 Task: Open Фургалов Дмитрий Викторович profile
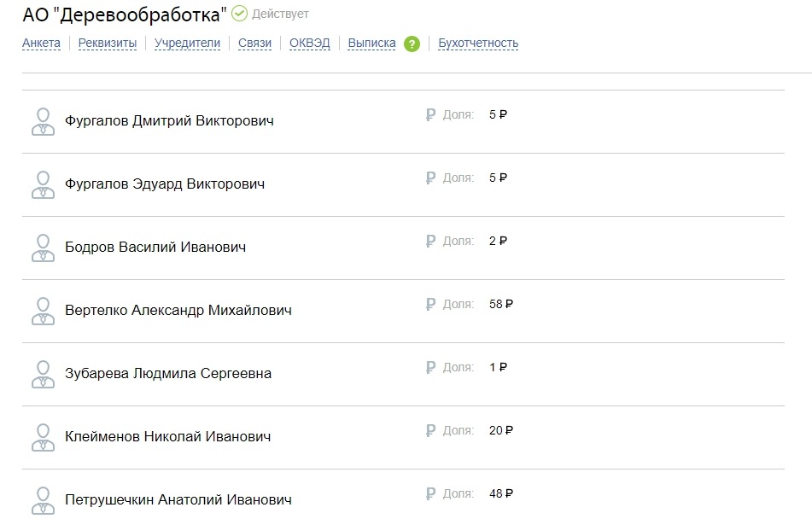point(169,120)
